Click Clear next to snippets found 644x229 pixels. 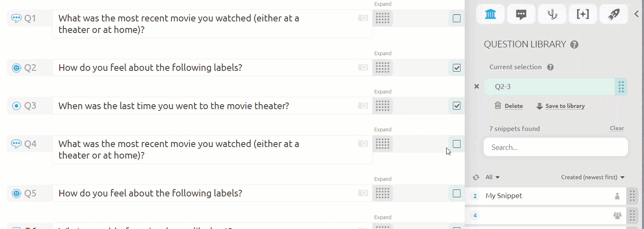(x=617, y=128)
